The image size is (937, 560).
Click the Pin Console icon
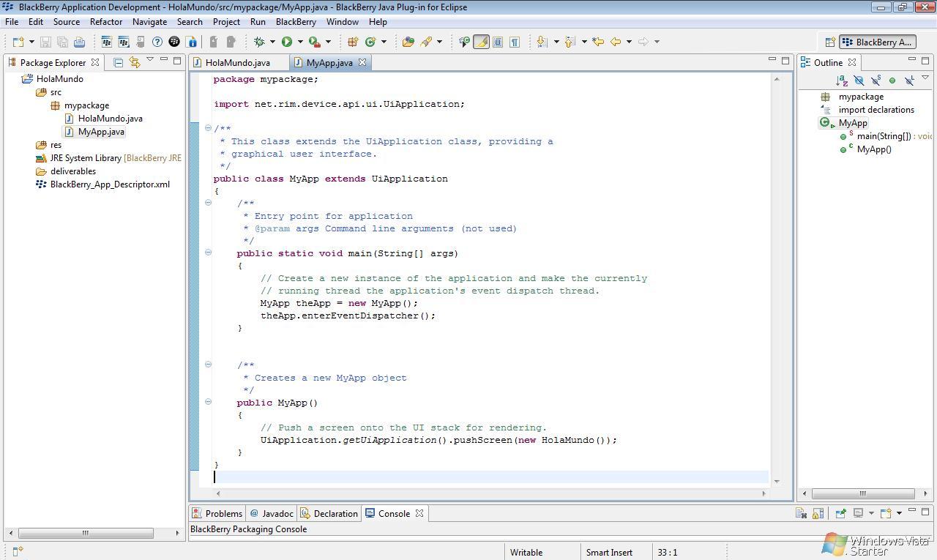click(840, 513)
